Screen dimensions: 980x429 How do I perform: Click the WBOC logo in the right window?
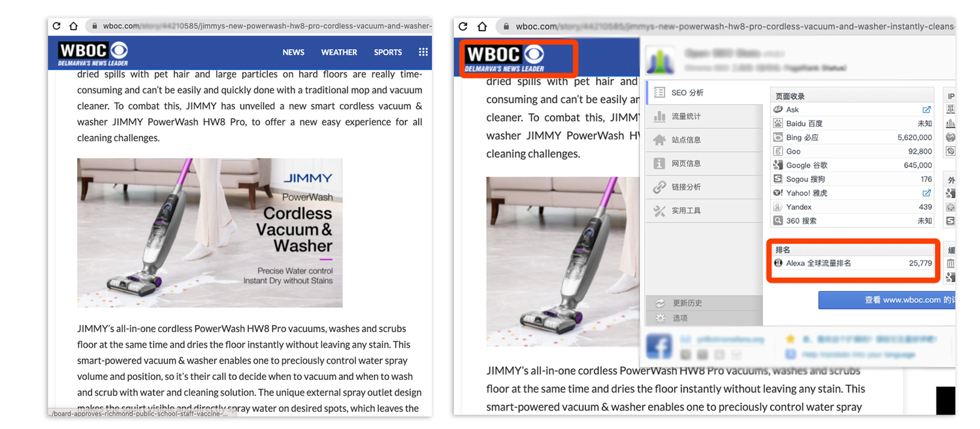504,58
